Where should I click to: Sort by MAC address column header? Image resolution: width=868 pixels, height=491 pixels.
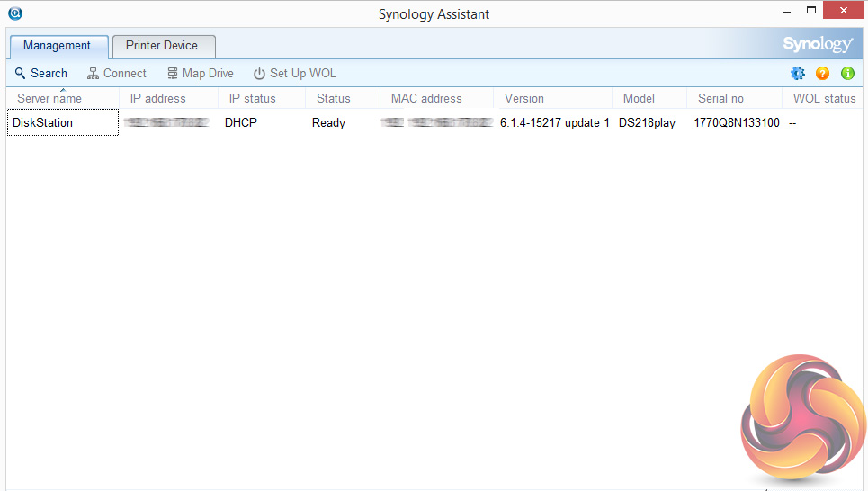(x=437, y=98)
